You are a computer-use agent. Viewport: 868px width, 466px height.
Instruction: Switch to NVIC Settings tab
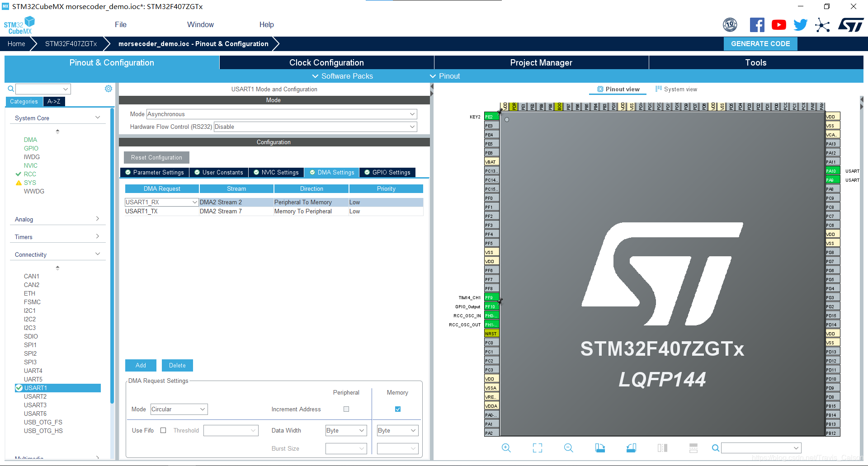click(276, 172)
